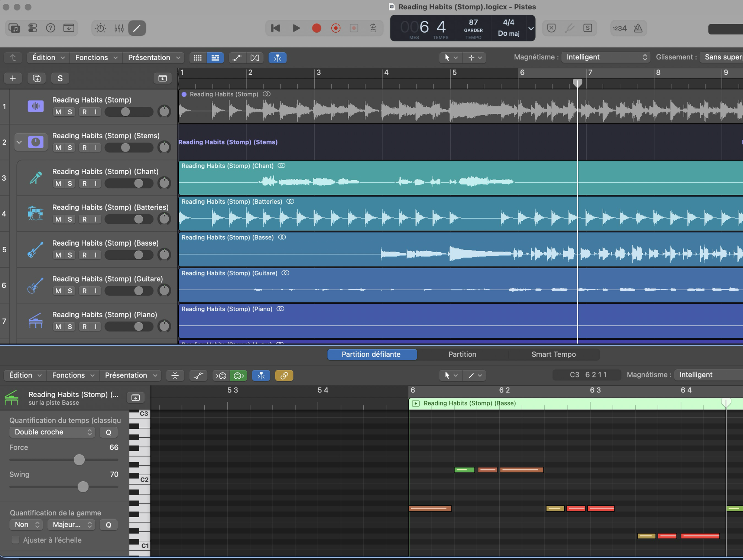743x560 pixels.
Task: Open the Piano Roll Fonctions menu
Action: [x=73, y=375]
